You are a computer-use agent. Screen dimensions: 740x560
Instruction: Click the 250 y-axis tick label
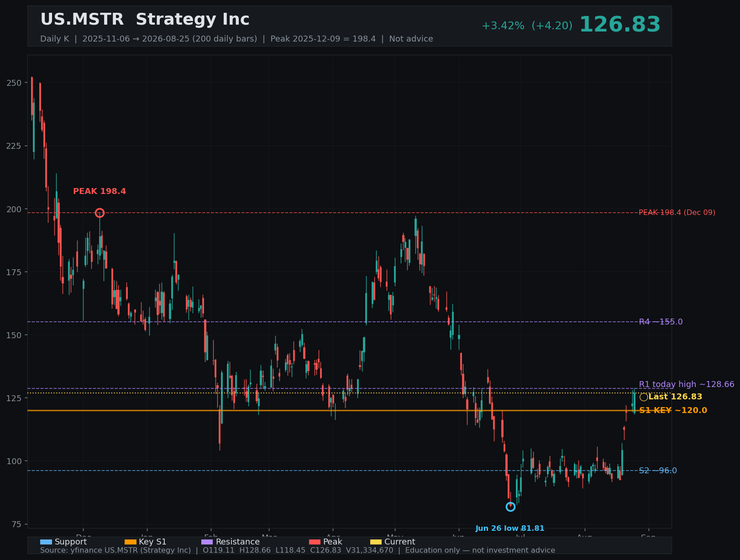click(14, 83)
